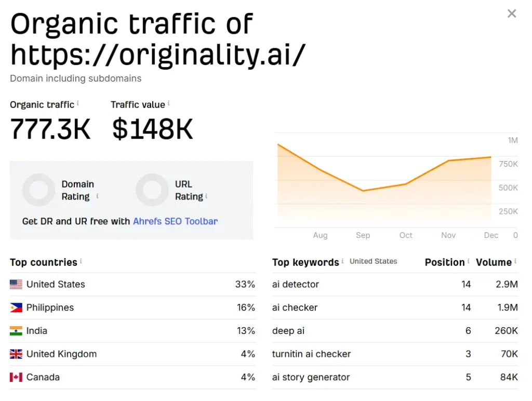Click the Traffic value info icon
The width and height of the screenshot is (532, 401).
tap(169, 104)
